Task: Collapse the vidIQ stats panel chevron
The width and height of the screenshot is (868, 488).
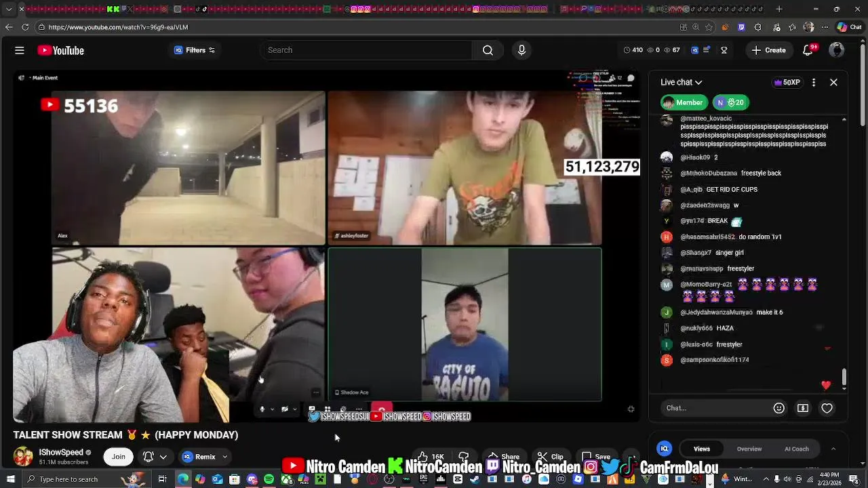Action: pos(833,449)
